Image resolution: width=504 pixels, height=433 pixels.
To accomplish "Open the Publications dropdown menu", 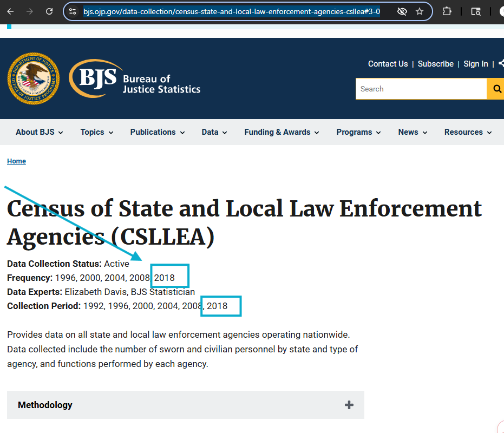I will tap(157, 132).
